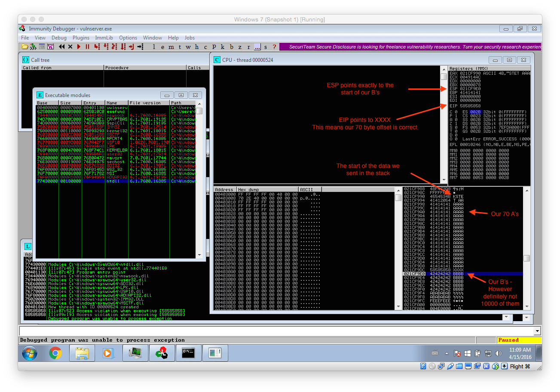This screenshot has width=560, height=392.
Task: Open file with the folder toolbar icon
Action: click(x=25, y=46)
